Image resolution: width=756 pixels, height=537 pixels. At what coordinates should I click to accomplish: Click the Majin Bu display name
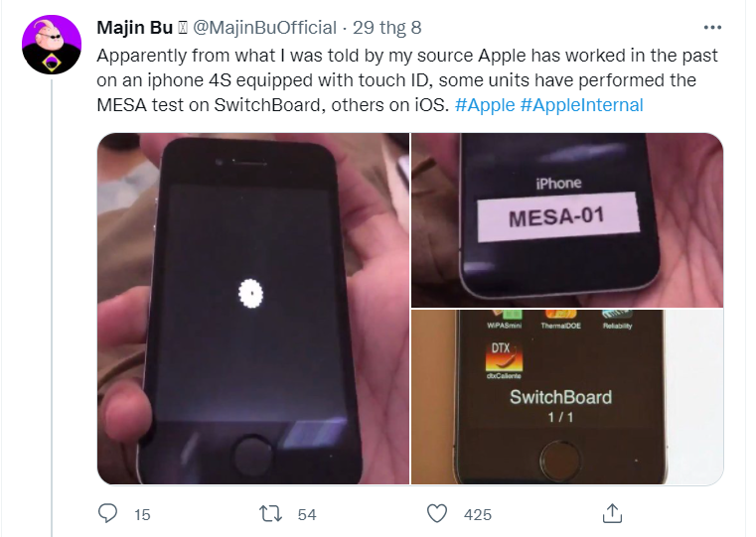click(x=134, y=28)
